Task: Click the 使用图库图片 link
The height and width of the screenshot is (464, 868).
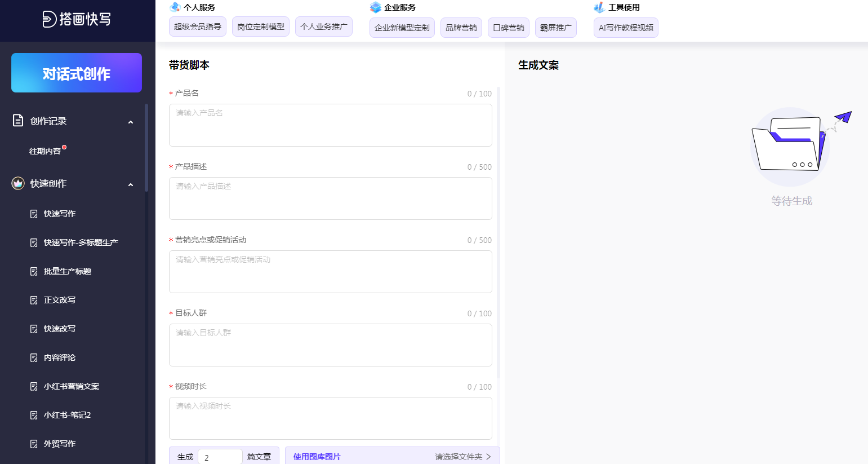Action: 316,457
